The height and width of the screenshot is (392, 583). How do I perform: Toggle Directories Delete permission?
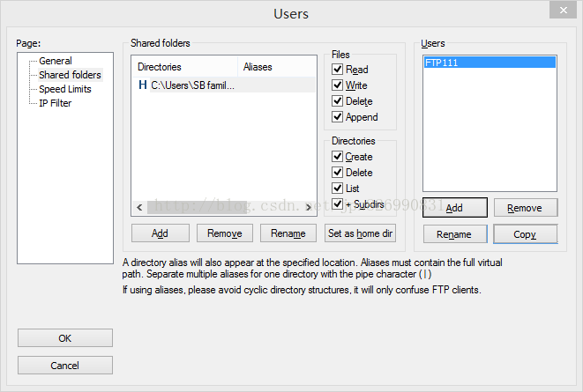337,173
